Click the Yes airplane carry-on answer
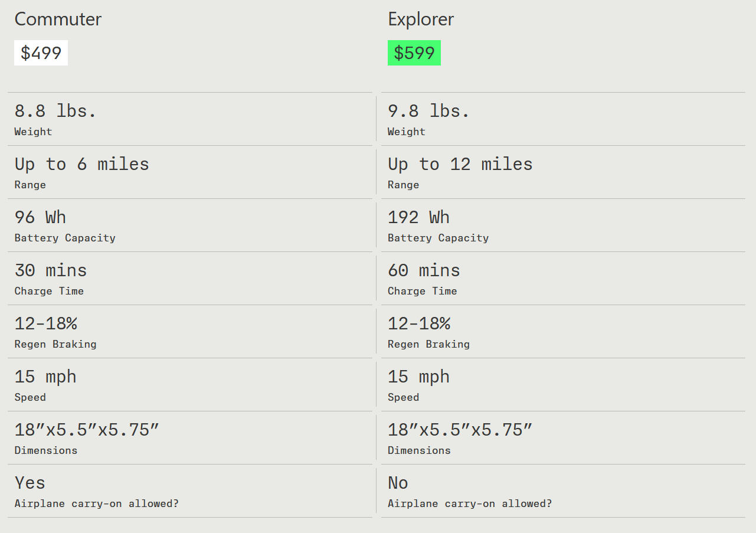Image resolution: width=756 pixels, height=533 pixels. [x=30, y=483]
